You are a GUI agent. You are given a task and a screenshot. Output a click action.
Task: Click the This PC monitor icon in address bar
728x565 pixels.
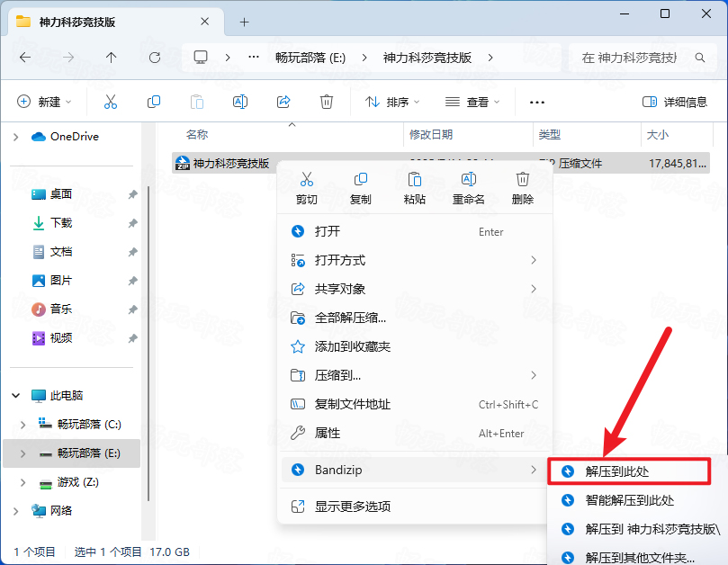click(x=201, y=58)
